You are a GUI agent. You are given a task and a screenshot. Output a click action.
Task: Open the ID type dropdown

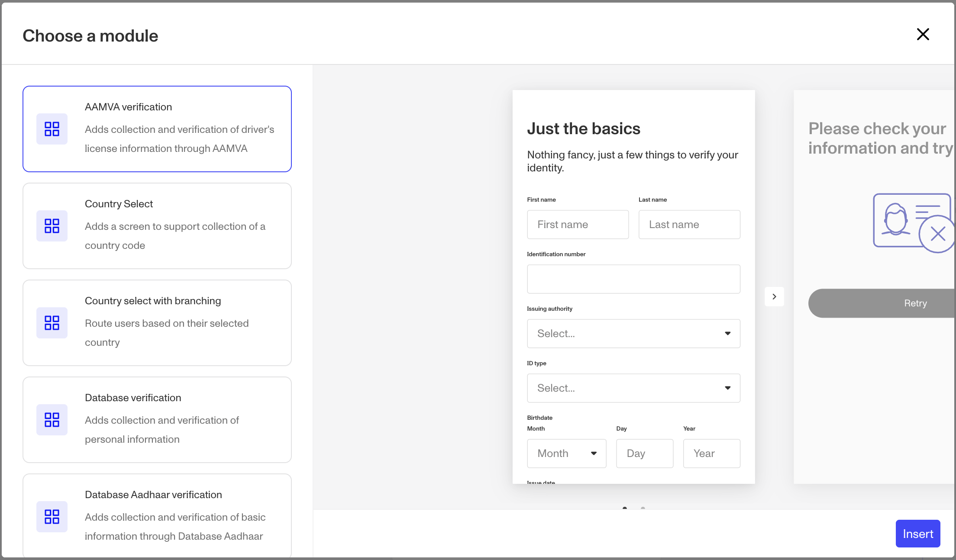633,388
